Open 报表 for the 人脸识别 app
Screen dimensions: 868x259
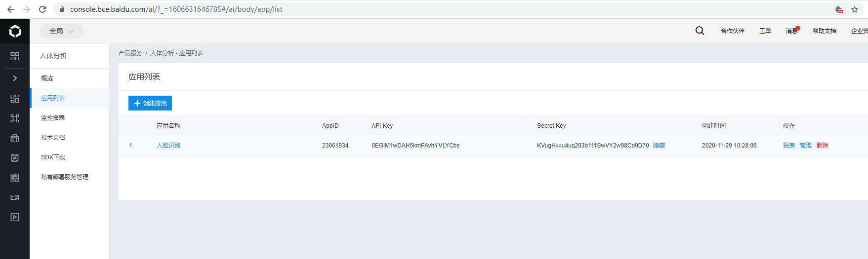789,146
